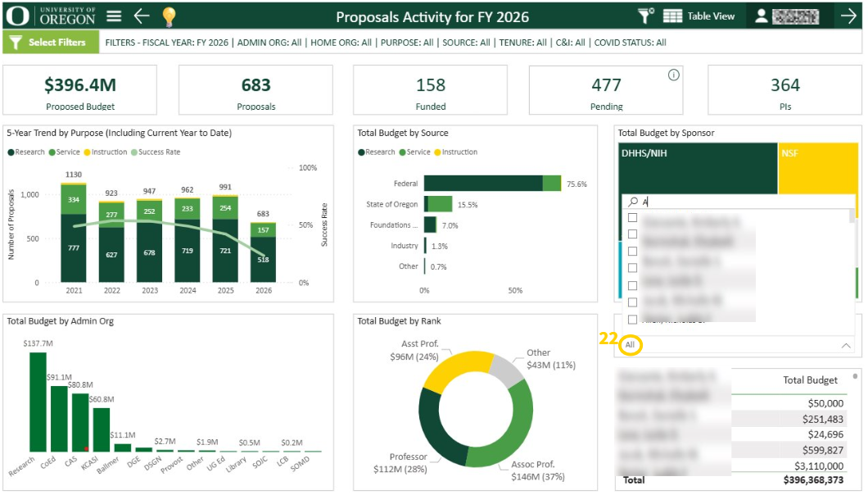
Task: Click the Table View grid icon
Action: click(x=672, y=16)
